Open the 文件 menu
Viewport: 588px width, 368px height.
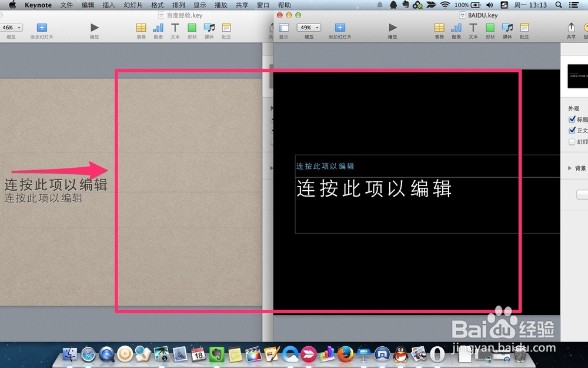67,5
